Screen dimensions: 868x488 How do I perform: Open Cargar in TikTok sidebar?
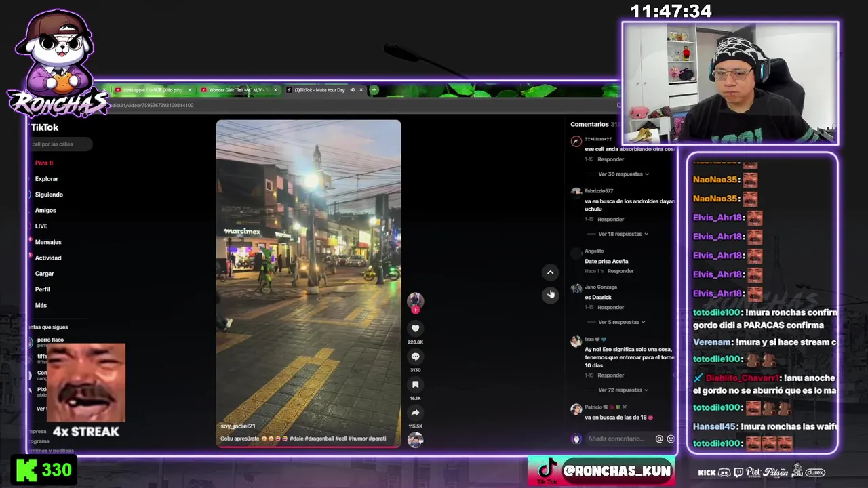coord(45,274)
